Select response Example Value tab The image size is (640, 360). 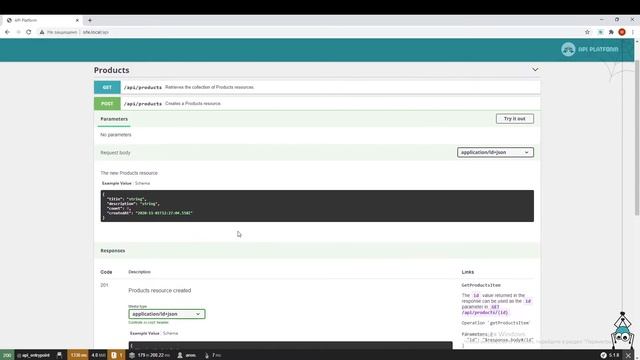144,333
